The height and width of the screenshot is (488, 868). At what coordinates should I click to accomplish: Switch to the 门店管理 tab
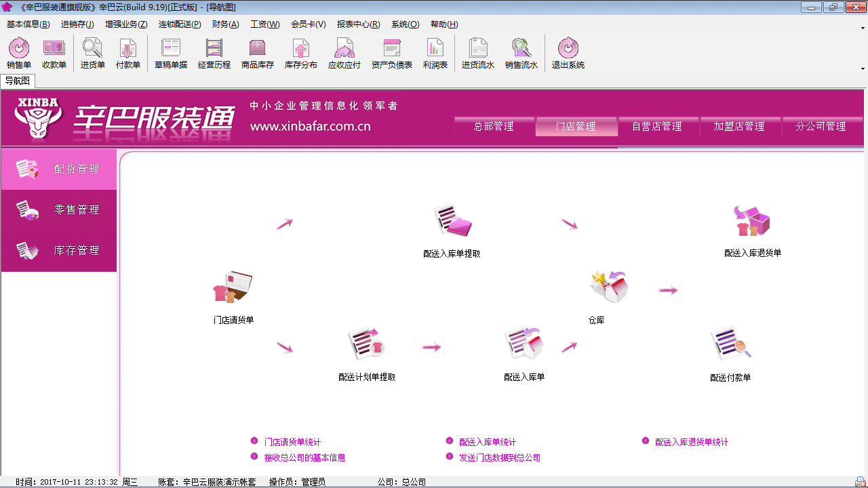[576, 126]
